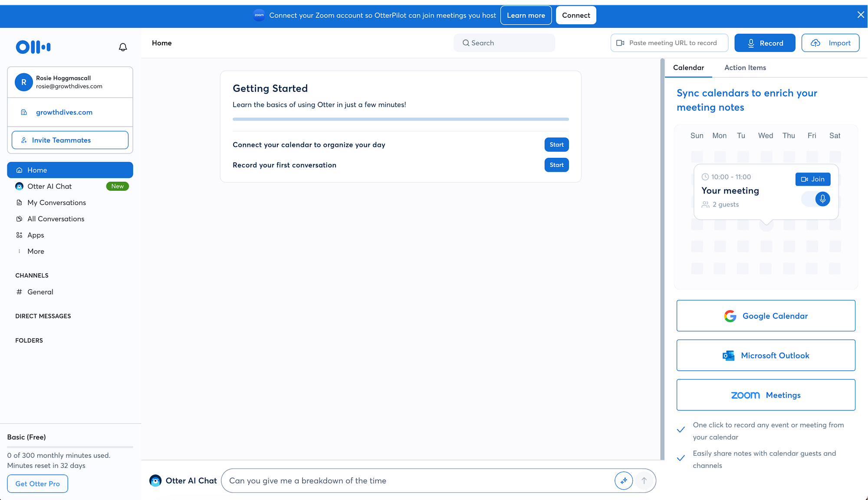Open Otter AI Chat in sidebar
This screenshot has height=500, width=868.
click(49, 186)
